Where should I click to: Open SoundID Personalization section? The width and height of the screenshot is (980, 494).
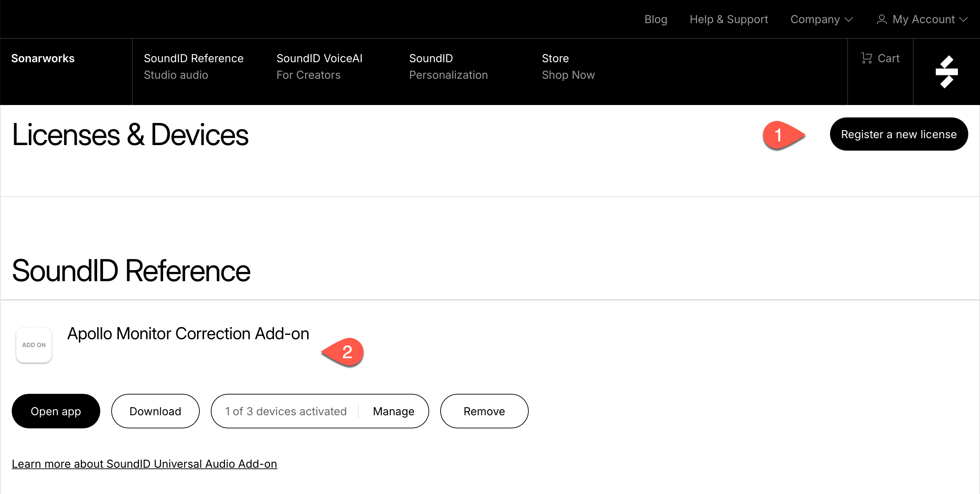tap(448, 67)
